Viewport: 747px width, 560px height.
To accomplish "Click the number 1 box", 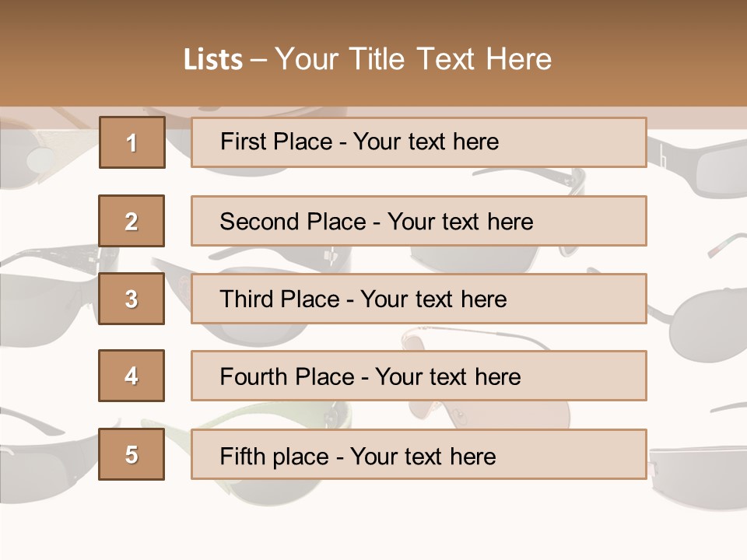I will click(132, 142).
